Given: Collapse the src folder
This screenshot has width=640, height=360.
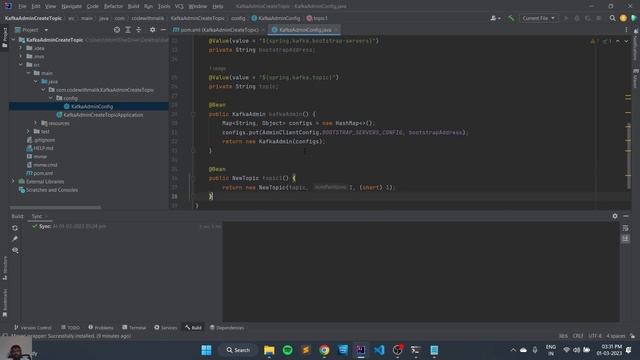Looking at the screenshot, I should tap(21, 65).
